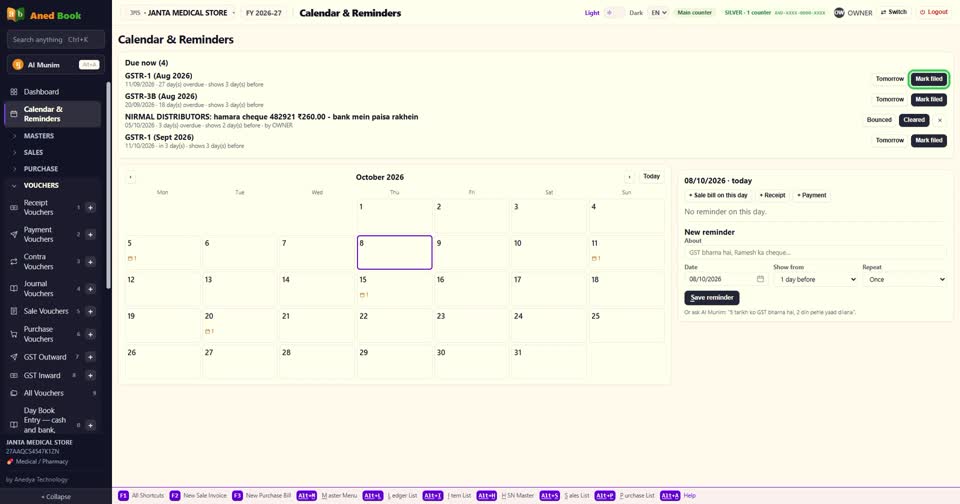Open All Vouchers in sidebar
This screenshot has width=960, height=504.
tap(43, 393)
